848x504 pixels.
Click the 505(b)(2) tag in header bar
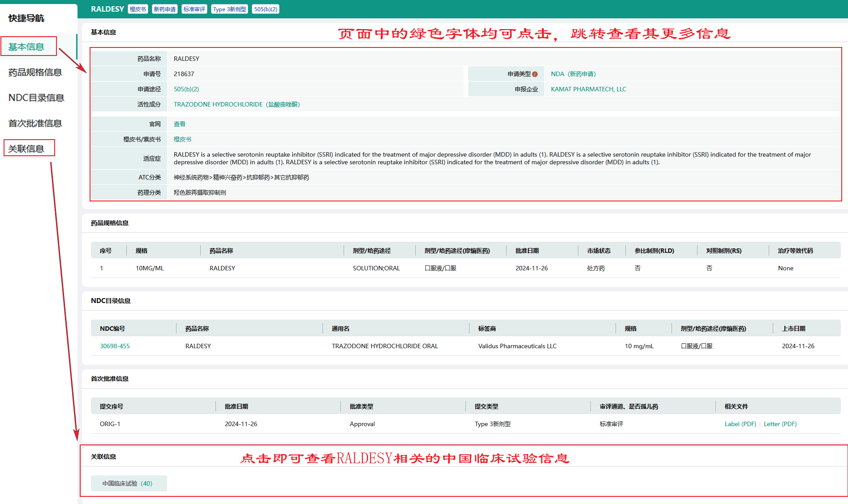point(266,9)
